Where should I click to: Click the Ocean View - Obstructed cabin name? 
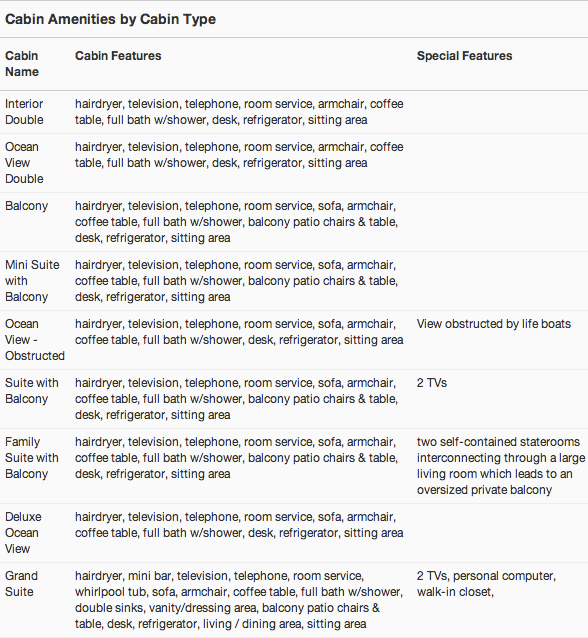(x=35, y=340)
